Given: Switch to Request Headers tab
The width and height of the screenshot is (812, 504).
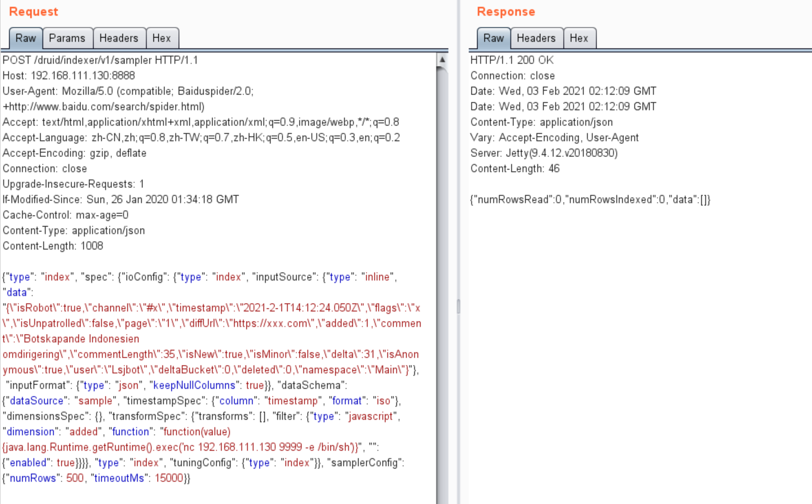Looking at the screenshot, I should (119, 38).
